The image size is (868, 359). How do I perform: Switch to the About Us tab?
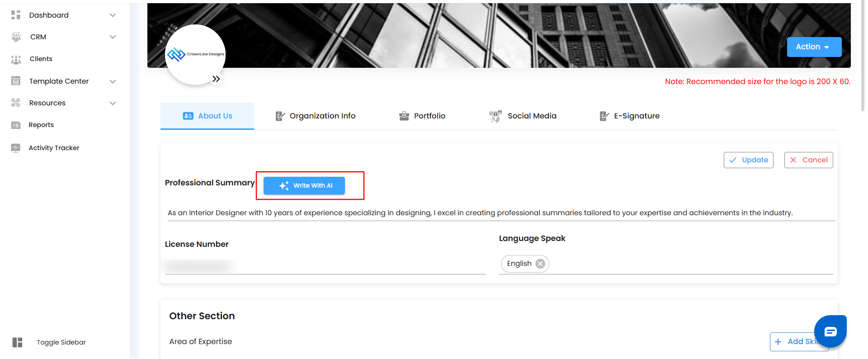pos(207,116)
